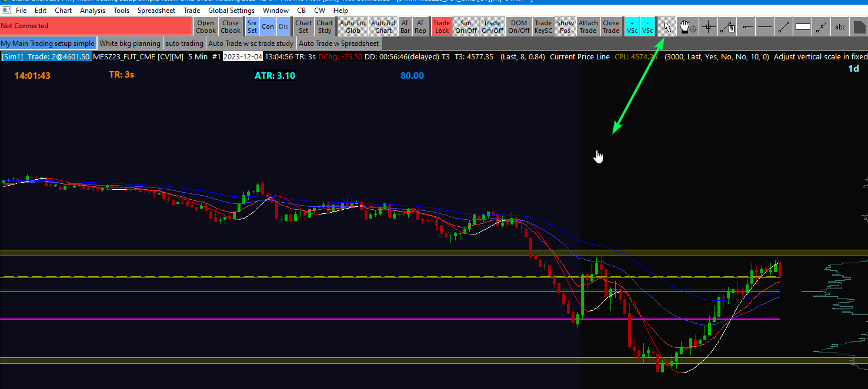Viewport: 868px width, 389px height.
Task: Select the Chart Calculator line tool
Action: coord(727,26)
